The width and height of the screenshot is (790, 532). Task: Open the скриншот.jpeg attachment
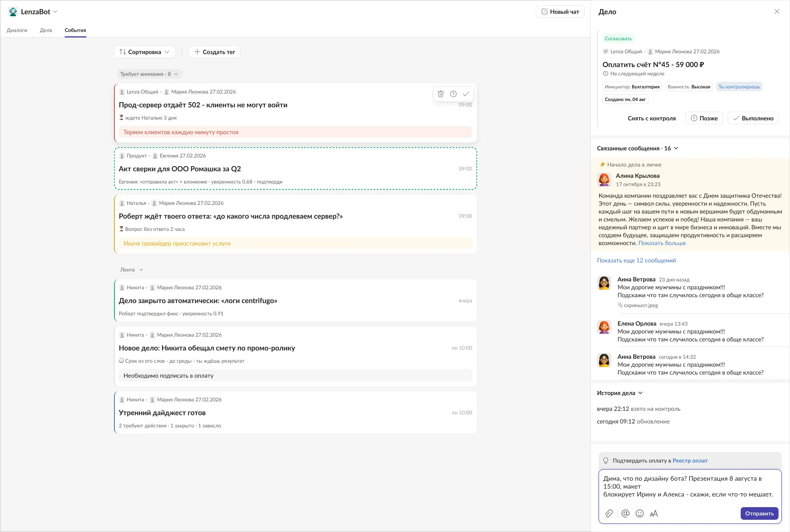638,305
